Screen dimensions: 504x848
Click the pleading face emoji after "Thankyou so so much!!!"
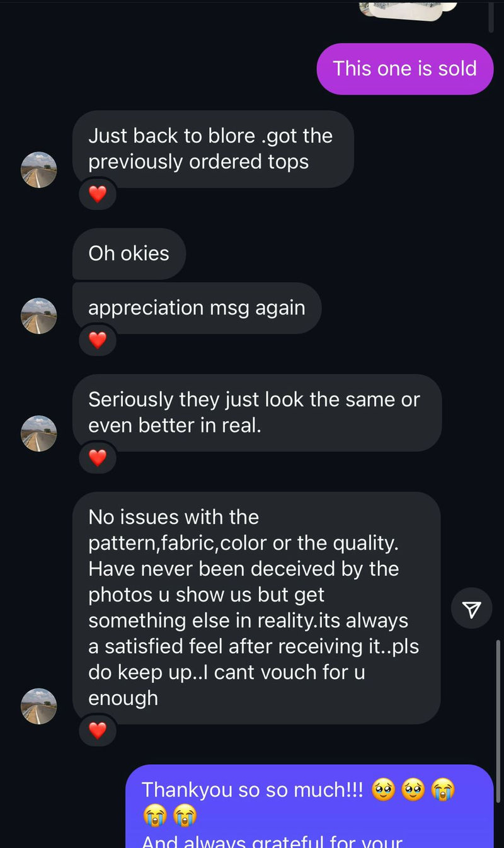(384, 790)
